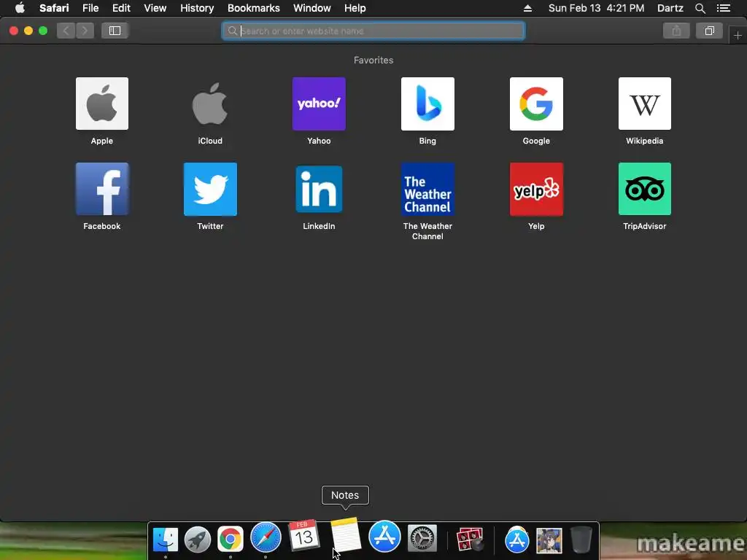Open the File menu
Image resolution: width=747 pixels, height=560 pixels.
point(90,8)
